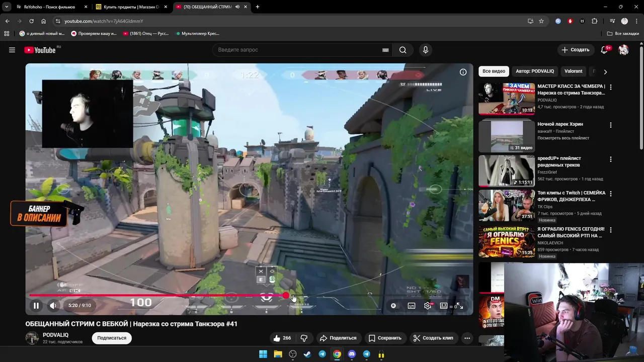This screenshot has width=644, height=362.
Task: Select the Автор: PODVALIQ chip
Action: tap(535, 71)
